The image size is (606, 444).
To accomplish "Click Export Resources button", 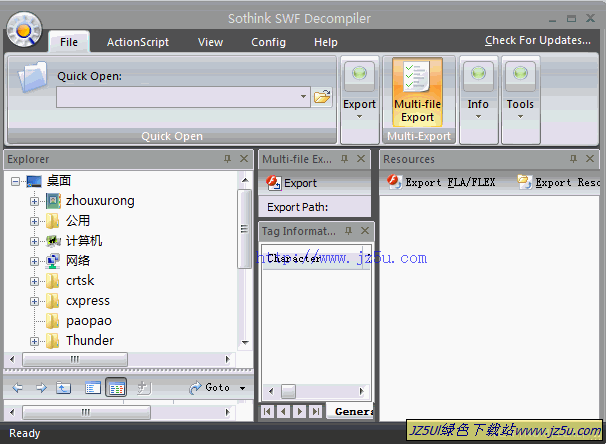I will (x=559, y=182).
